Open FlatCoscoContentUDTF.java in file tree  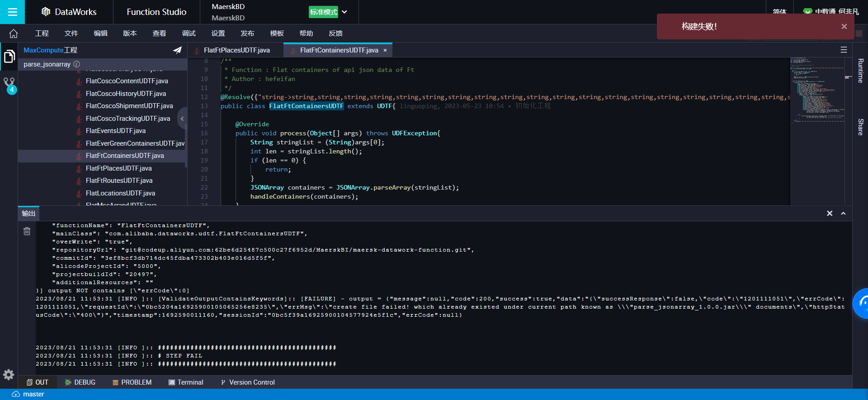(127, 81)
